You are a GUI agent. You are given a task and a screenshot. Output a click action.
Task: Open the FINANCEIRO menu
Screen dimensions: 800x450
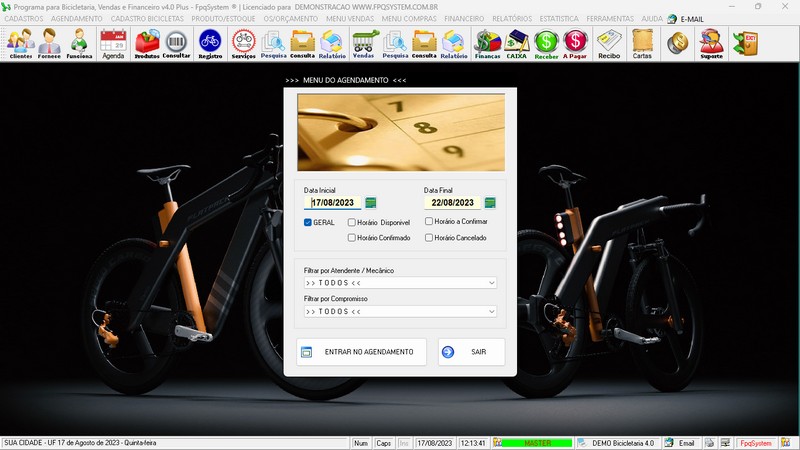pyautogui.click(x=464, y=19)
